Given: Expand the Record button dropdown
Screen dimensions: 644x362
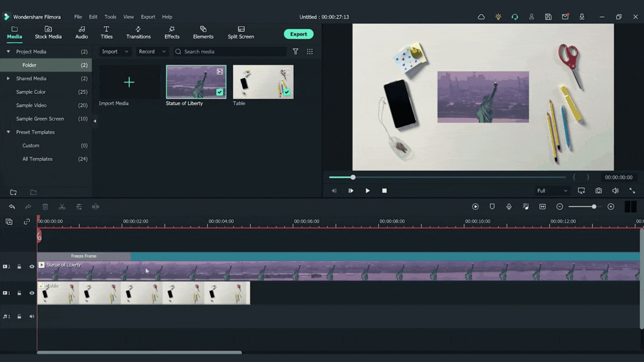Looking at the screenshot, I should tap(163, 52).
